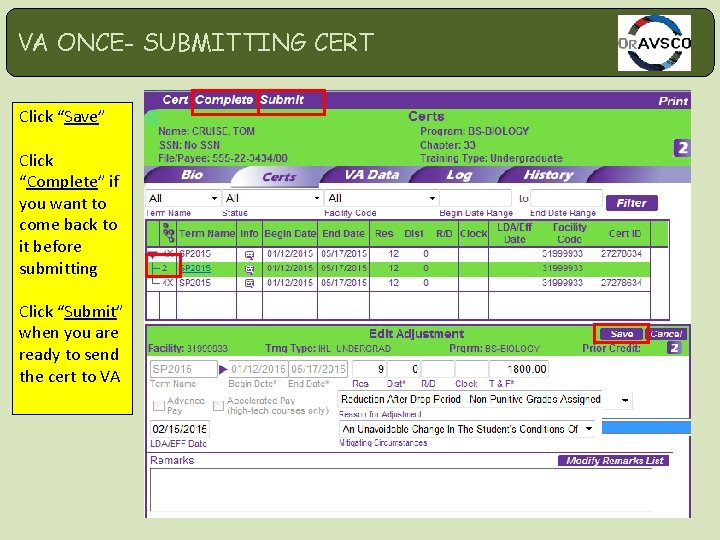Click the R/D input field

pyautogui.click(x=438, y=369)
